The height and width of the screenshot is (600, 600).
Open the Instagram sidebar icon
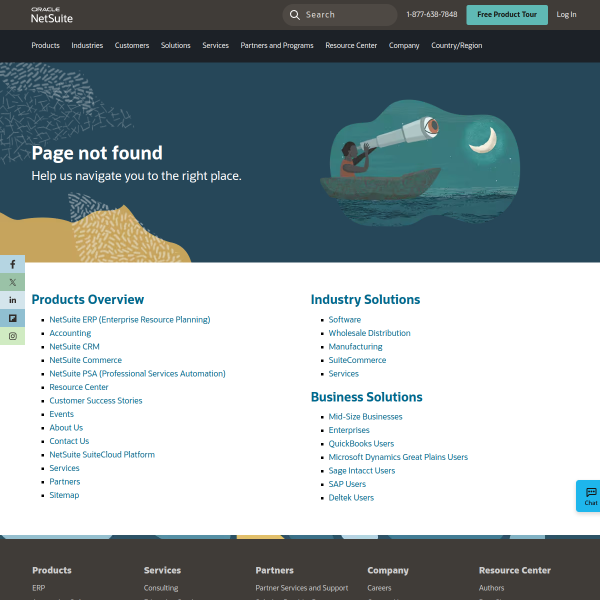click(x=13, y=336)
